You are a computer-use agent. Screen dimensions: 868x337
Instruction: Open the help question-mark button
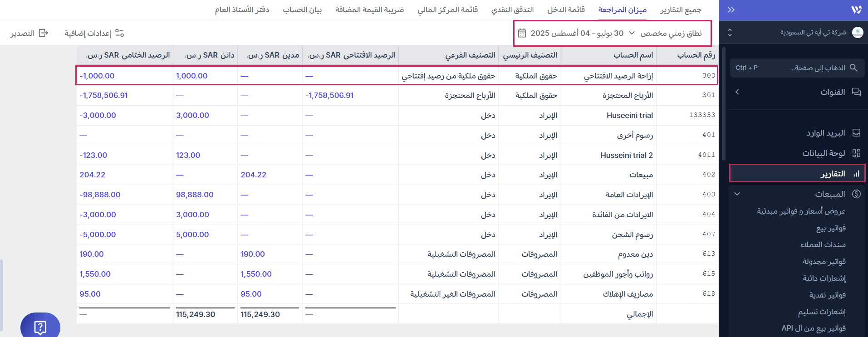[40, 327]
